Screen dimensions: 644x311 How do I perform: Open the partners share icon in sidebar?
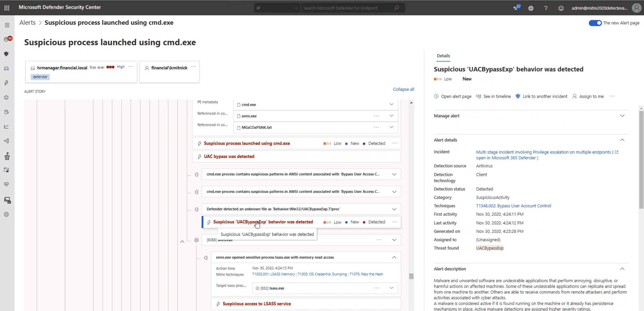[7, 141]
